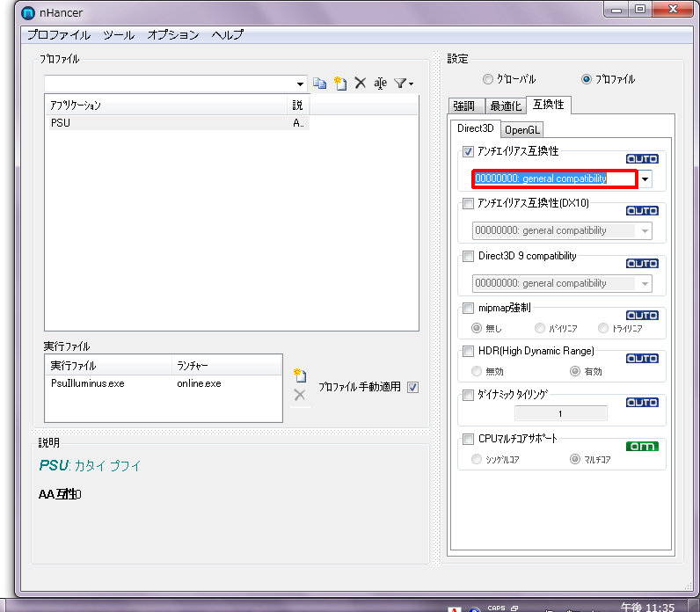Image resolution: width=700 pixels, height=612 pixels.
Task: Select the mipmap バイリニア radio button
Action: click(x=540, y=328)
